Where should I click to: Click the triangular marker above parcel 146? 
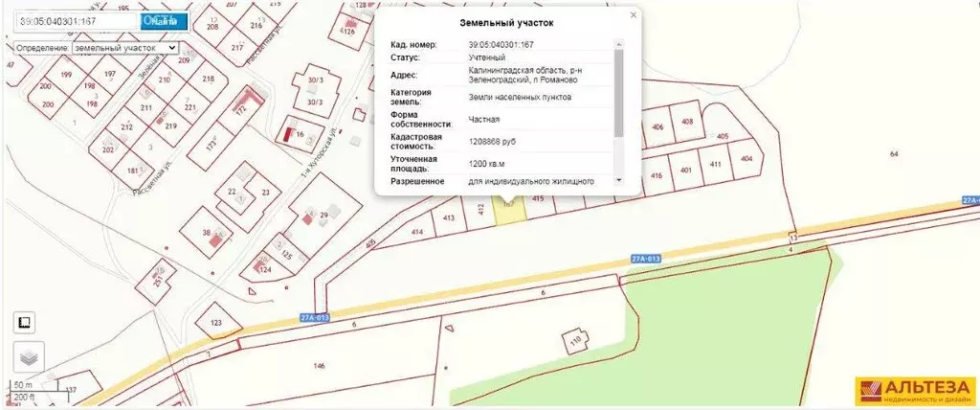(448, 328)
